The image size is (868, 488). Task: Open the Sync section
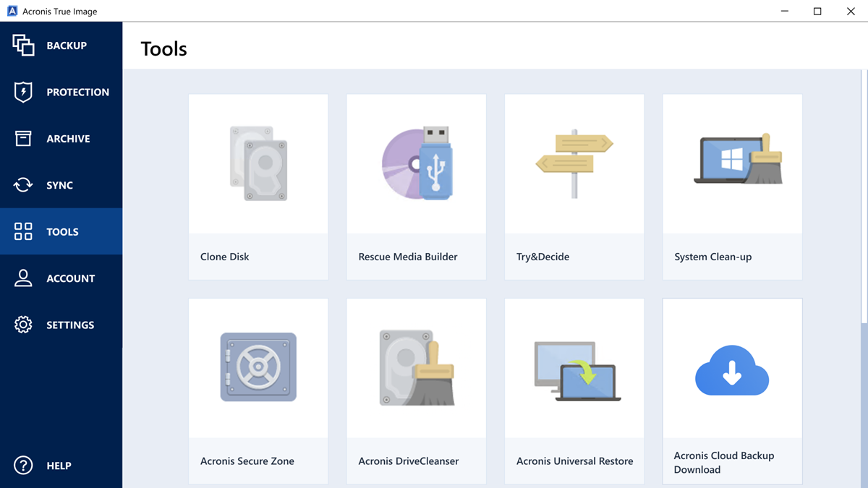pyautogui.click(x=61, y=185)
